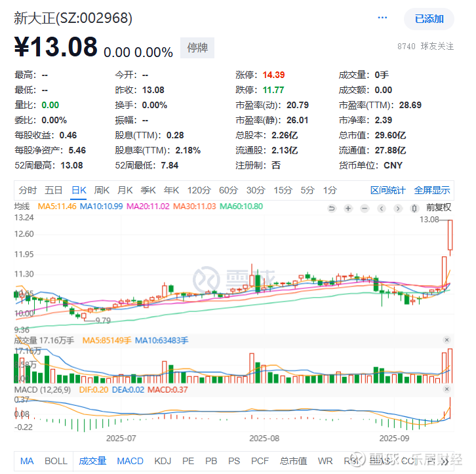This screenshot has width=476, height=474.
Task: Click the 涨停 14.39 limit-up value
Action: click(273, 75)
